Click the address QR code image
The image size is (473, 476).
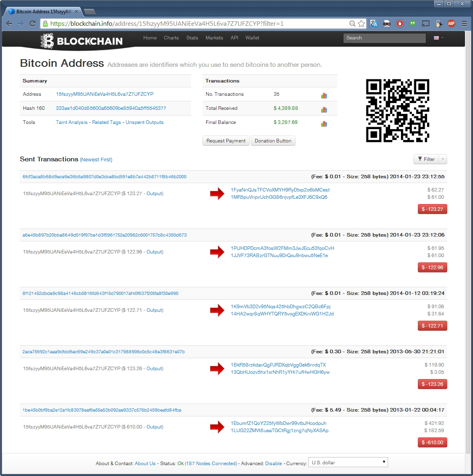tap(398, 111)
